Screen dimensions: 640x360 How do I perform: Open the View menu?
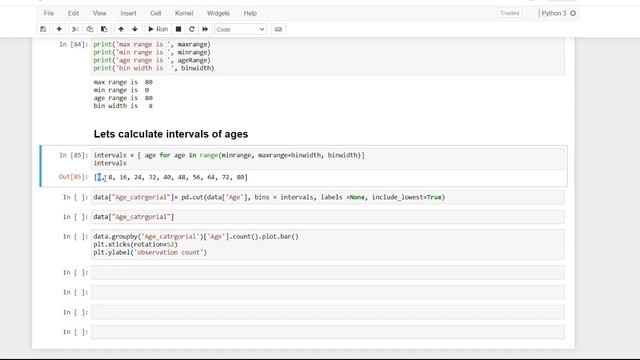pos(99,13)
